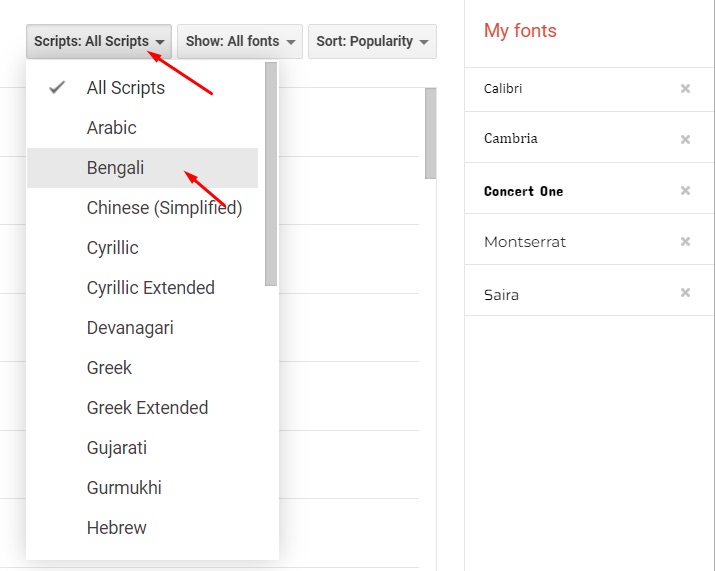715x571 pixels.
Task: Remove Saira from My fonts
Action: coord(685,292)
